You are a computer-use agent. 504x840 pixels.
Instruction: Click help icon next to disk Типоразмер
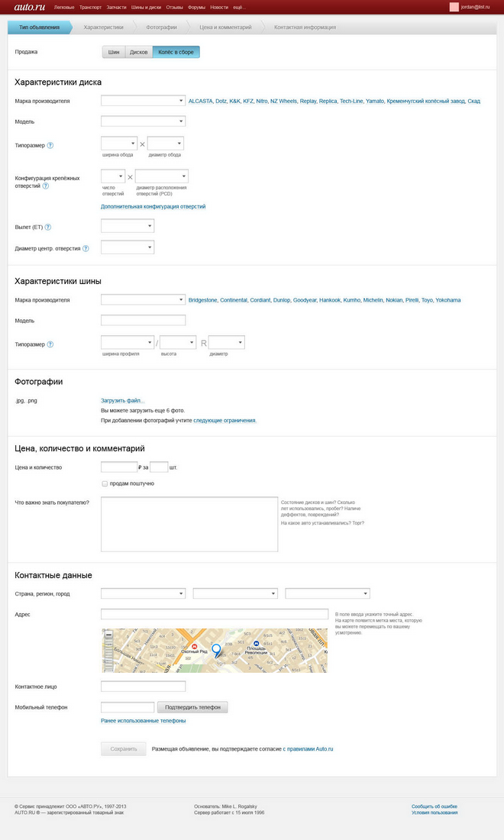(x=50, y=145)
